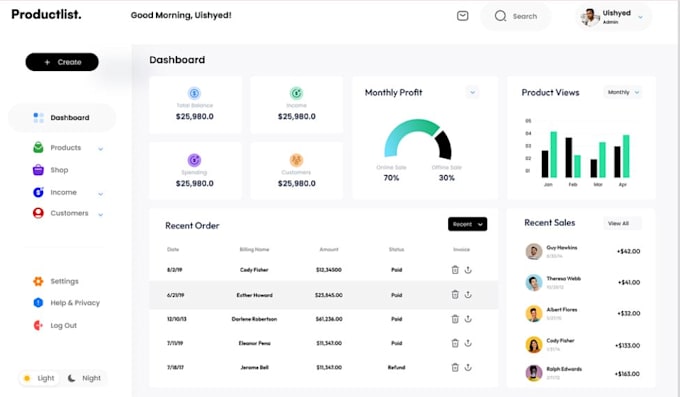Click Guy Hawkins avatar in Recent Sales

pos(534,251)
